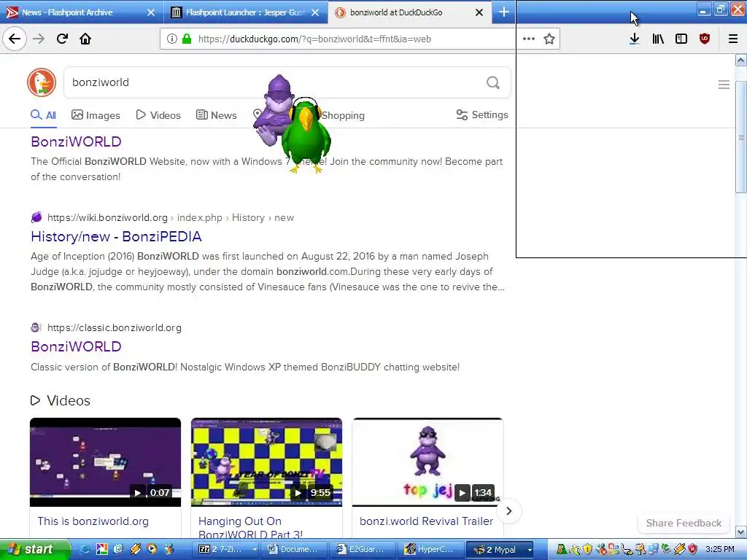Play the bonzi.world Revival Trailer thumbnail
This screenshot has height=560, width=747.
pyautogui.click(x=427, y=462)
